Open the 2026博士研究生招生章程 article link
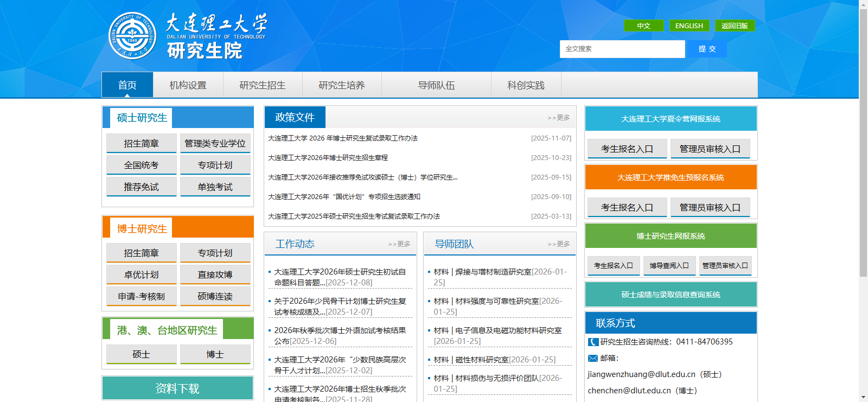Screen dimensions: 868x402 pyautogui.click(x=328, y=158)
